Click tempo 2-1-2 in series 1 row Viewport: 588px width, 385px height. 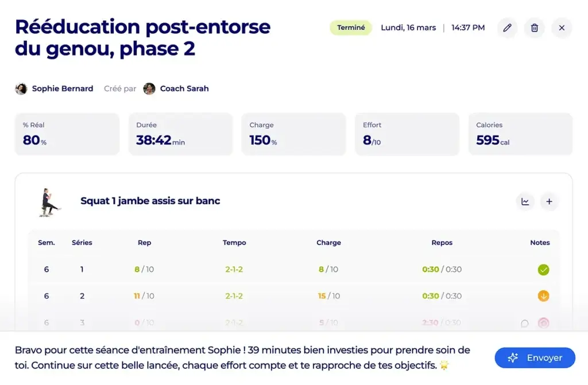pyautogui.click(x=234, y=270)
